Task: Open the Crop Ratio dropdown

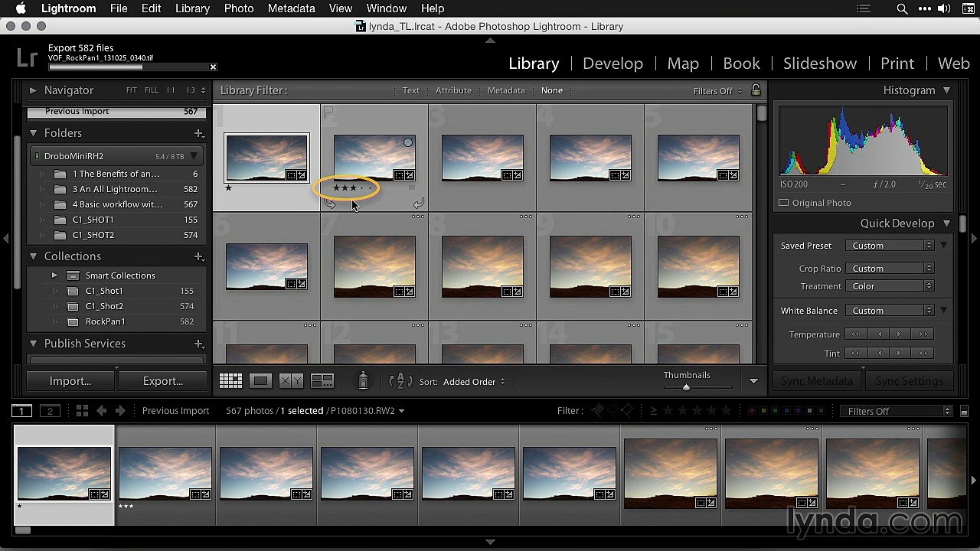Action: (x=890, y=269)
